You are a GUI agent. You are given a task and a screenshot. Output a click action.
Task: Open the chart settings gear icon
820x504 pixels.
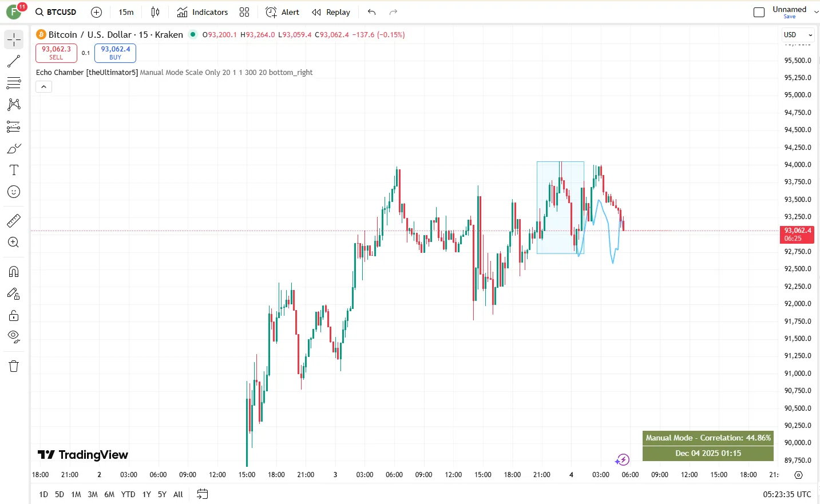[799, 475]
